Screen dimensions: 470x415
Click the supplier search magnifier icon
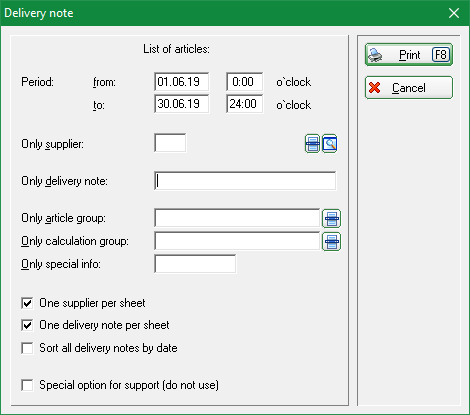tap(330, 144)
